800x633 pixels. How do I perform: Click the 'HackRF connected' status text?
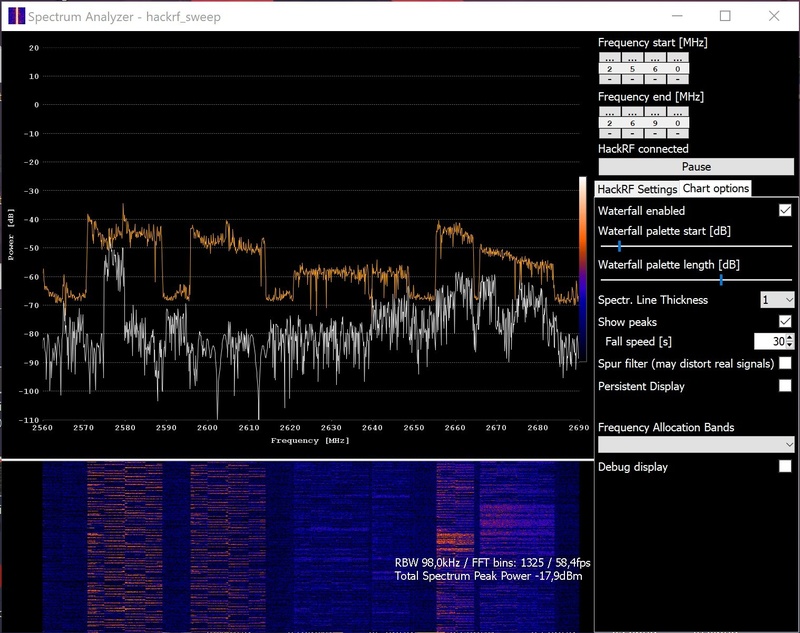click(x=643, y=149)
